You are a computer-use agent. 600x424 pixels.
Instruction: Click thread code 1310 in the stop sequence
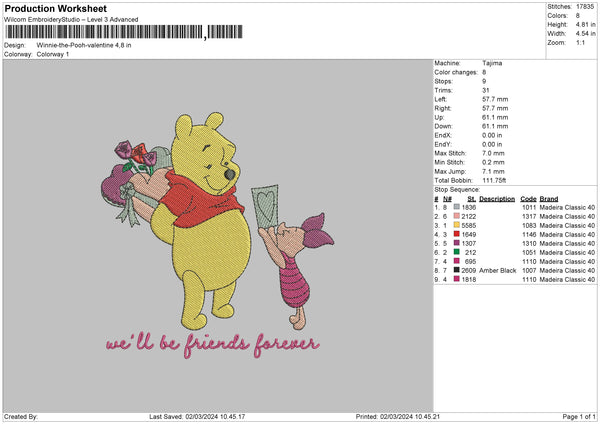(529, 243)
